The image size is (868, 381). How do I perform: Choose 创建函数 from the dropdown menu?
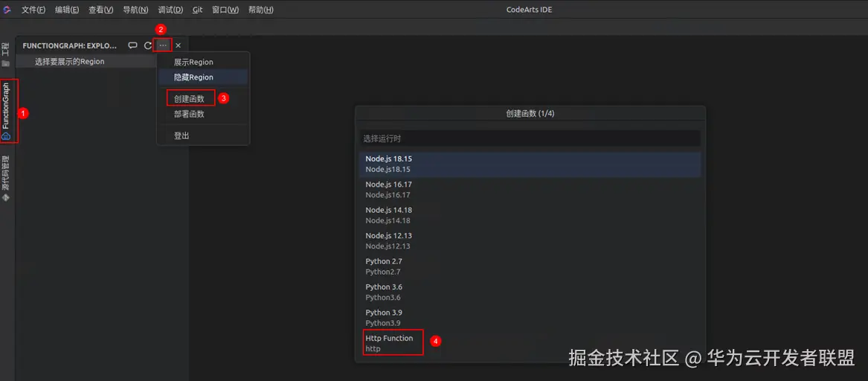pyautogui.click(x=203, y=98)
